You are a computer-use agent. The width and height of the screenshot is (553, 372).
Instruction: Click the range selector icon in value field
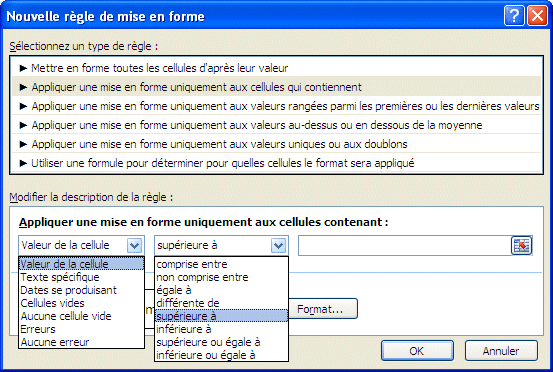click(521, 245)
